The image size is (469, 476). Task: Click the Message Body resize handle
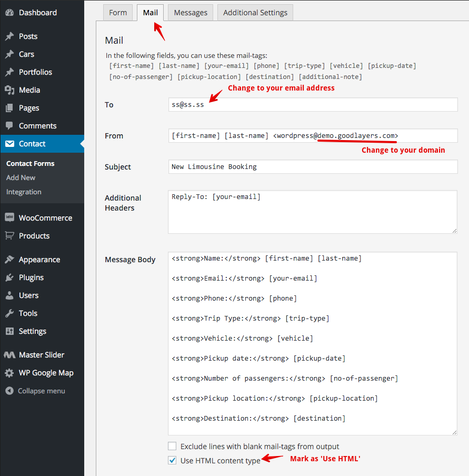click(454, 432)
